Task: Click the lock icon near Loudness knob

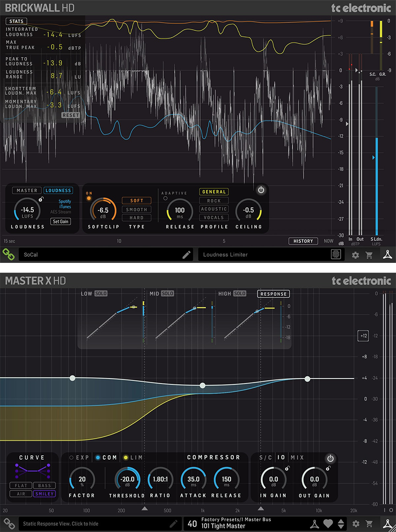Action: (x=41, y=199)
